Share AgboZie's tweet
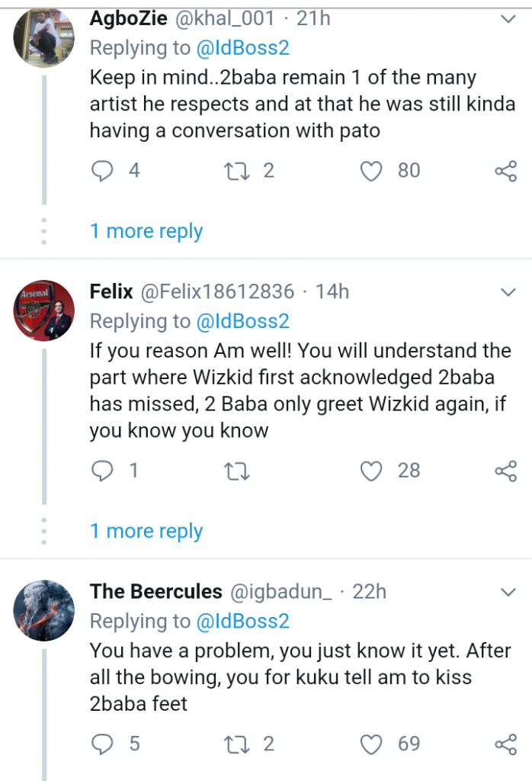 [505, 171]
